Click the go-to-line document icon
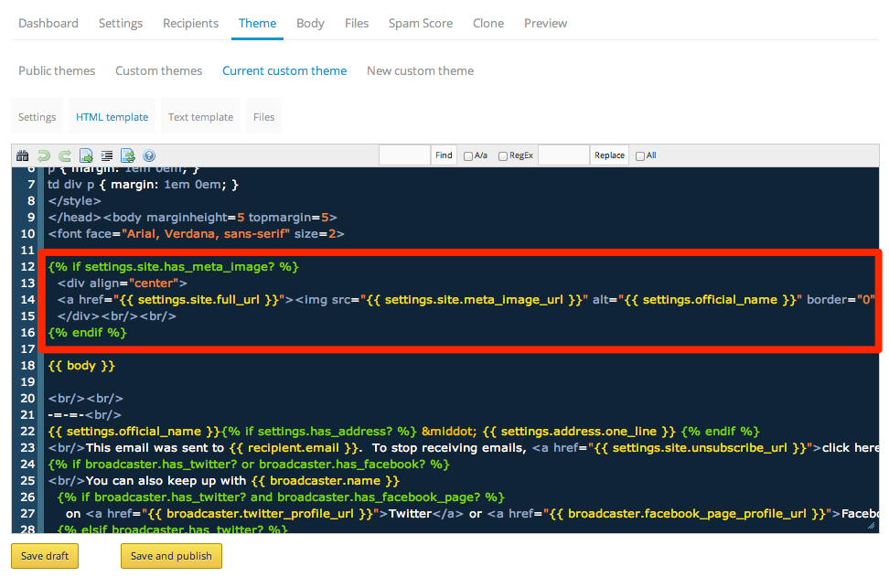The height and width of the screenshot is (588, 889). [x=86, y=155]
